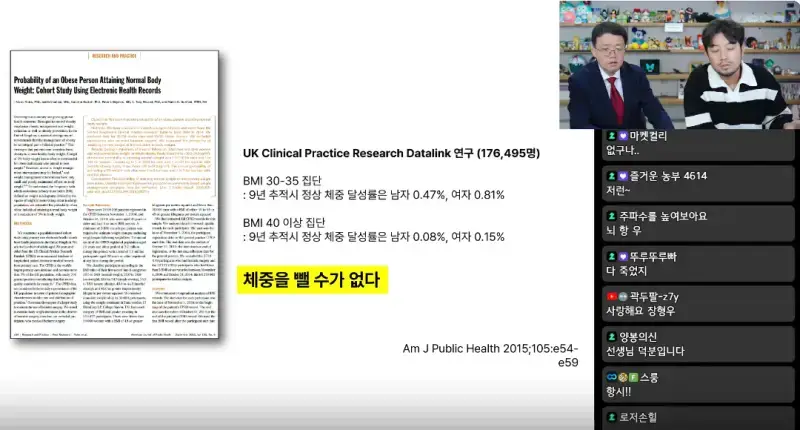This screenshot has width=800, height=430.
Task: Click chat message text 저런~
Action: pos(618,190)
